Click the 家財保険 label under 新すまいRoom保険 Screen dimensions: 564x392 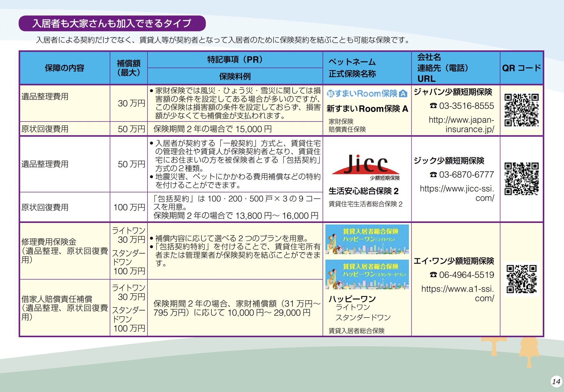tap(341, 121)
